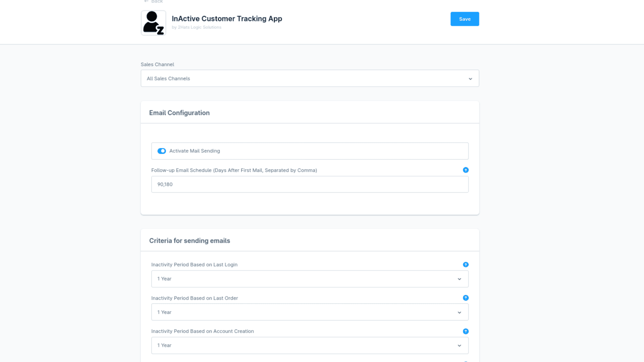Image resolution: width=644 pixels, height=362 pixels.
Task: Click the Inactivity Period Based on Last Login label
Action: 194,264
